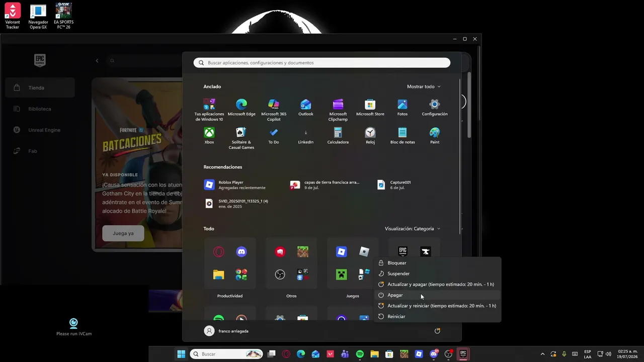Open Fab in Epic Games sidebar
Image resolution: width=644 pixels, height=362 pixels.
40,151
